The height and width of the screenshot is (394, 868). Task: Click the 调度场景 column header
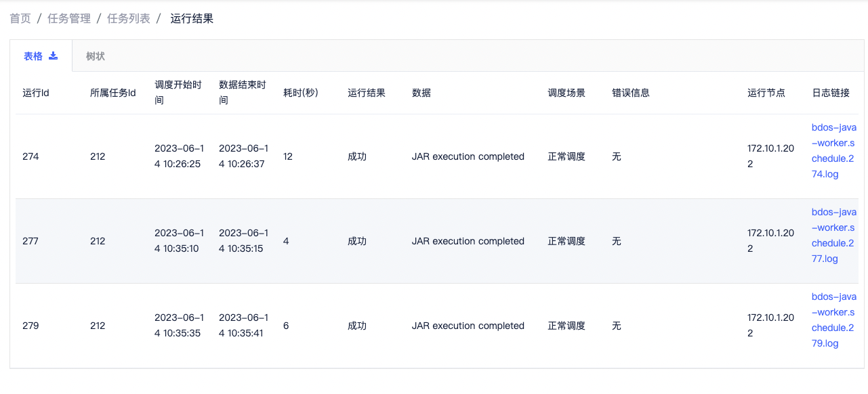[x=566, y=93]
